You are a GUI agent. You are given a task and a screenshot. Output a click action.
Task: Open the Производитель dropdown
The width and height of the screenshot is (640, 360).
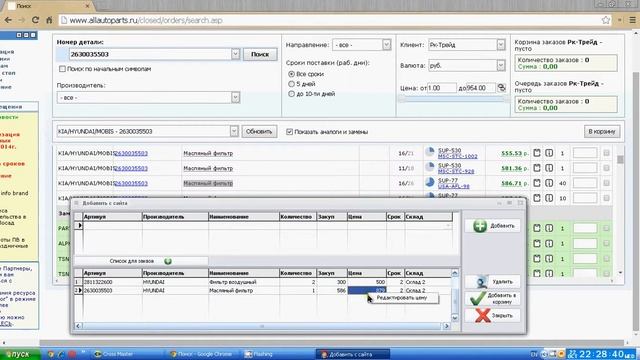(148, 98)
